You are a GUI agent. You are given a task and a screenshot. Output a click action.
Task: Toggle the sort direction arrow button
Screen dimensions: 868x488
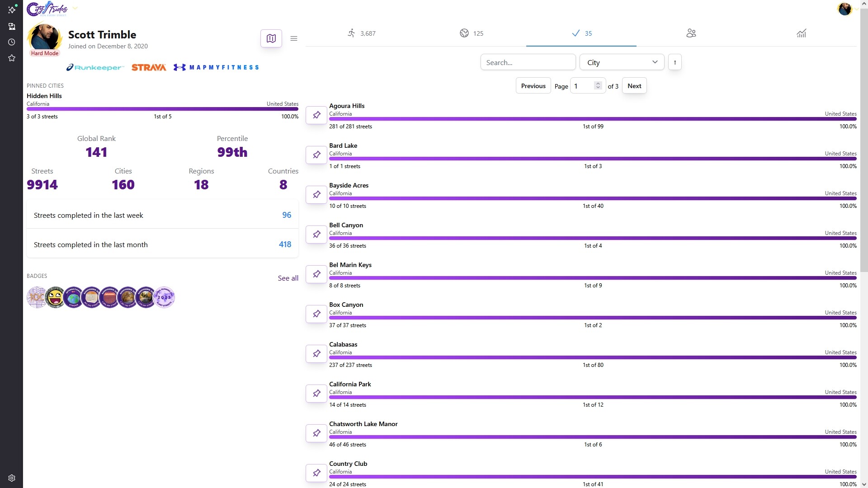[675, 62]
